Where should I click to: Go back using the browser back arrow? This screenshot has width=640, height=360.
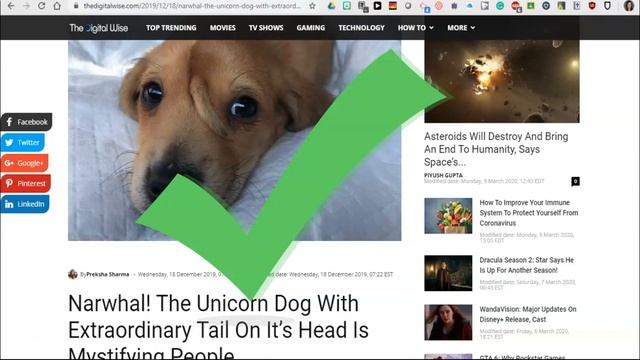(11, 6)
